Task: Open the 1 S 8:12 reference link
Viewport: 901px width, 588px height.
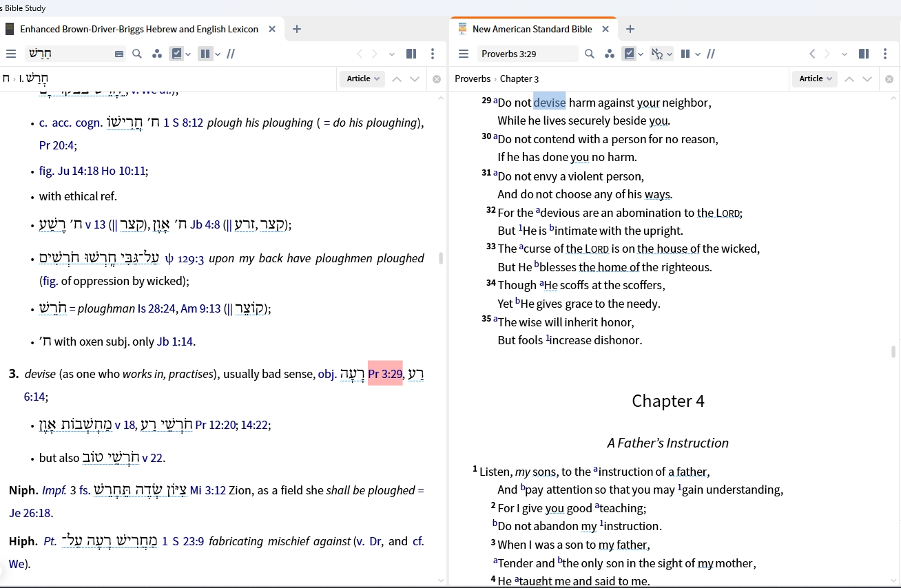Action: point(183,123)
